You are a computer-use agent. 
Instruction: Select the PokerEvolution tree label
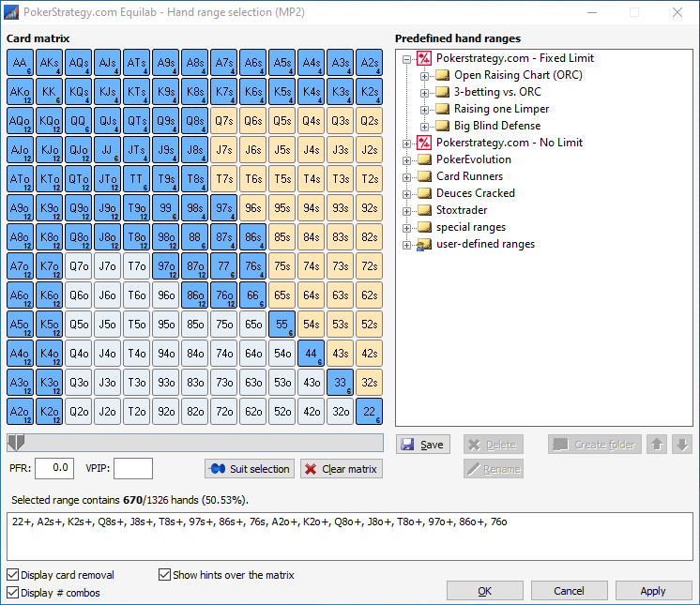click(x=474, y=159)
